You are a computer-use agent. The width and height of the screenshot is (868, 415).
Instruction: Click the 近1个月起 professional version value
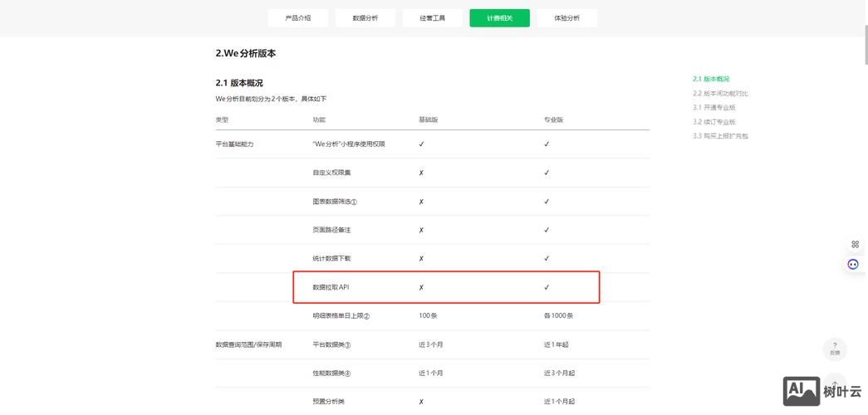pyautogui.click(x=559, y=402)
